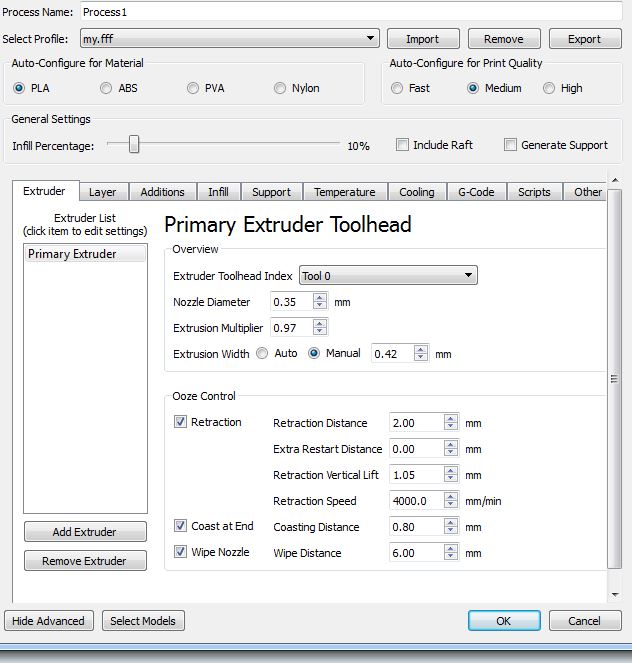Increase Coasting Distance with up arrow
632x663 pixels.
click(x=451, y=523)
